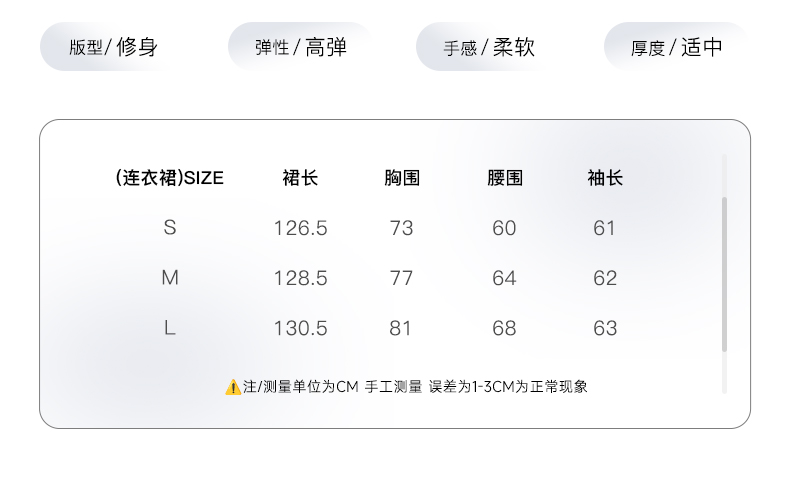Click the 裙长 column header

click(300, 179)
